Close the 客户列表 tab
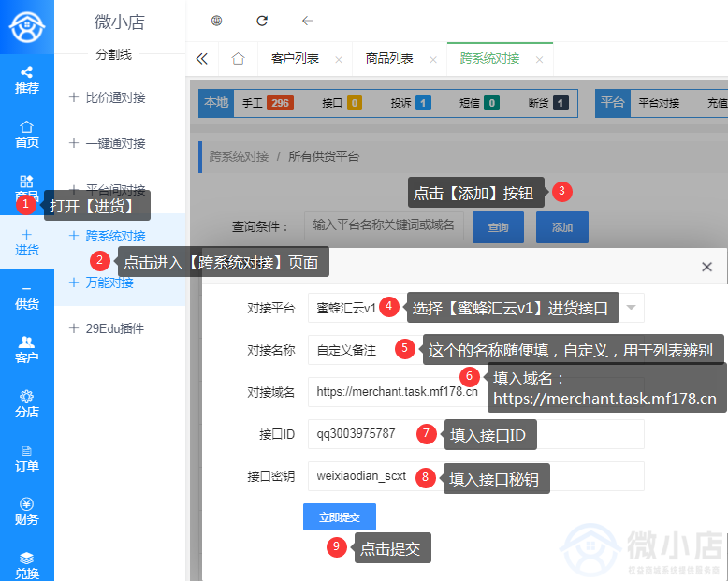The height and width of the screenshot is (581, 728). tap(339, 59)
